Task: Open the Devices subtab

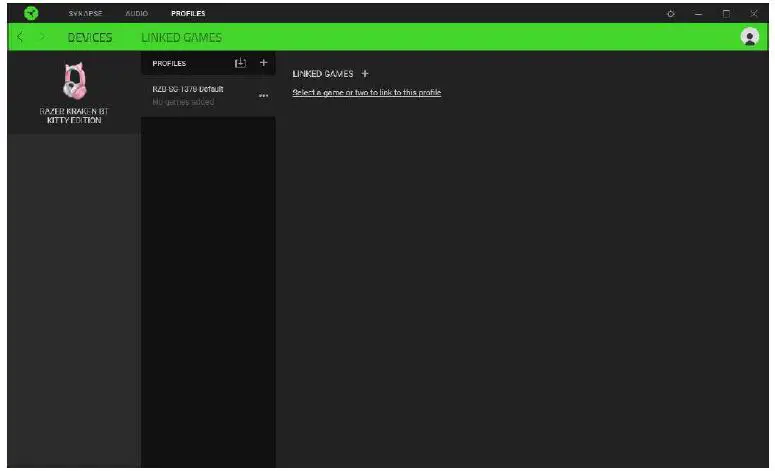Action: (90, 37)
